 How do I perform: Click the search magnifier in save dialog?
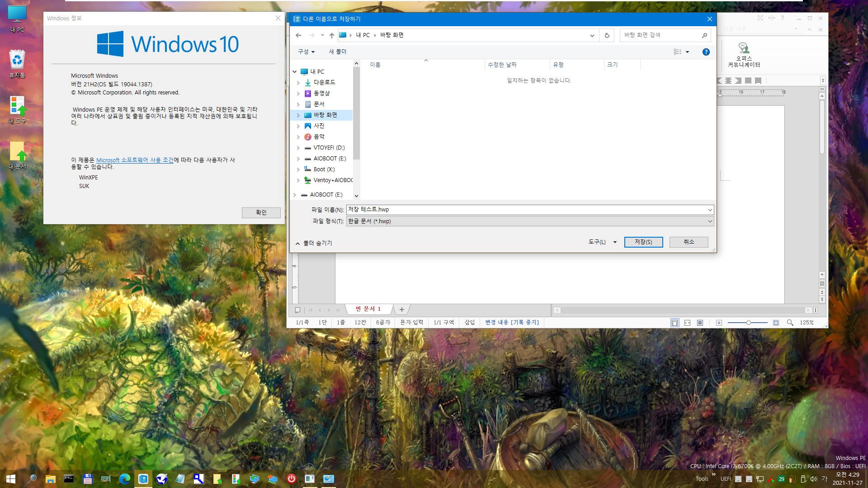704,35
